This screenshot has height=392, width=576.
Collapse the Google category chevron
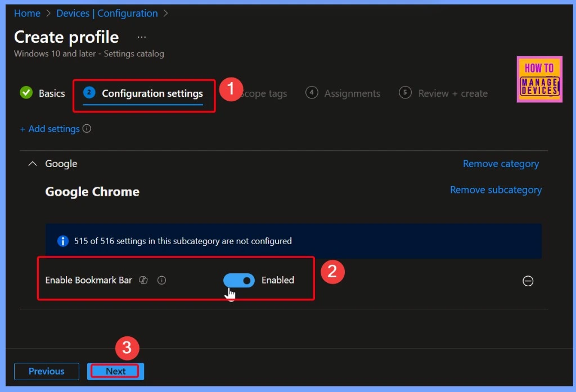click(x=33, y=164)
